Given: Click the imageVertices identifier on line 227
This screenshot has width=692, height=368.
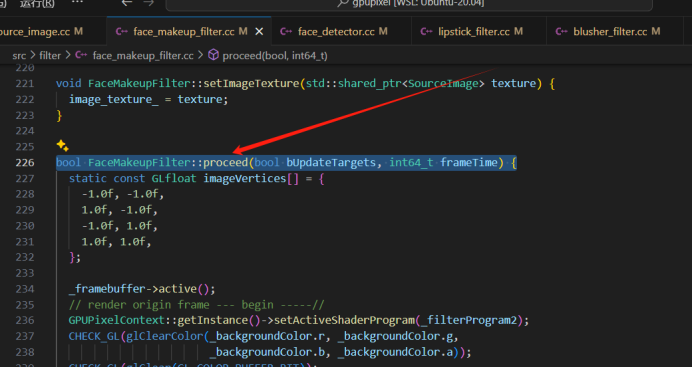Looking at the screenshot, I should pyautogui.click(x=244, y=178).
